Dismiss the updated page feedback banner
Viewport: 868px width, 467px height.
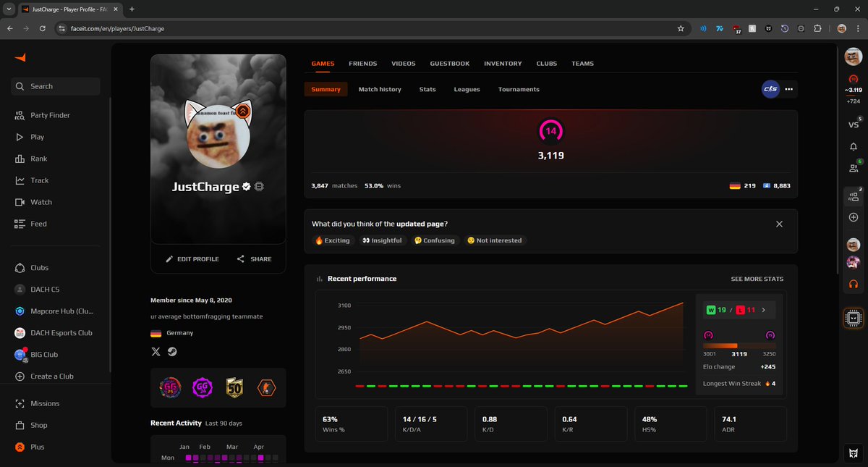779,224
